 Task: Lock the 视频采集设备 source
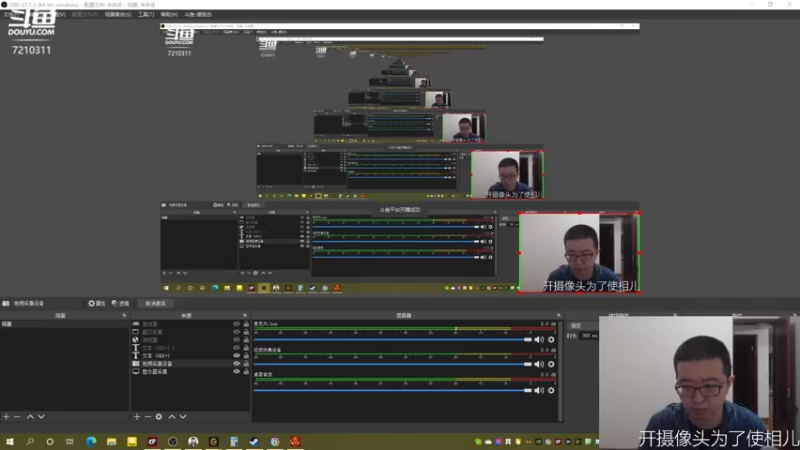[246, 364]
